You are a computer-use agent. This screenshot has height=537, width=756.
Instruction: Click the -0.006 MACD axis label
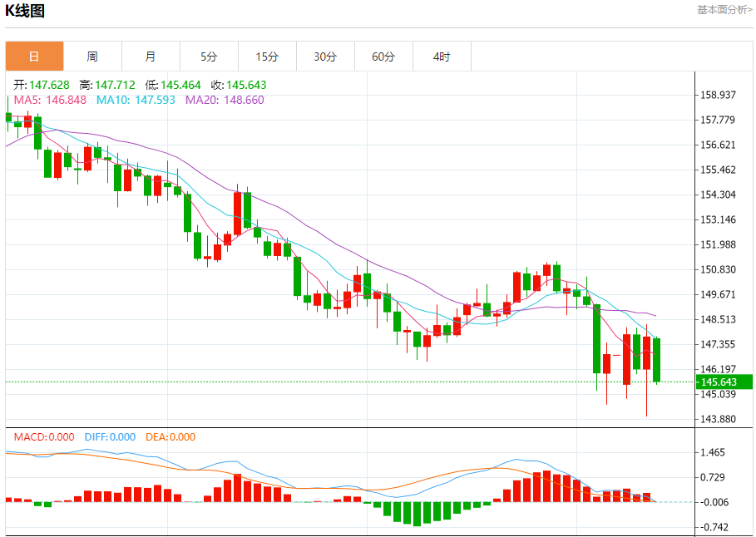713,502
